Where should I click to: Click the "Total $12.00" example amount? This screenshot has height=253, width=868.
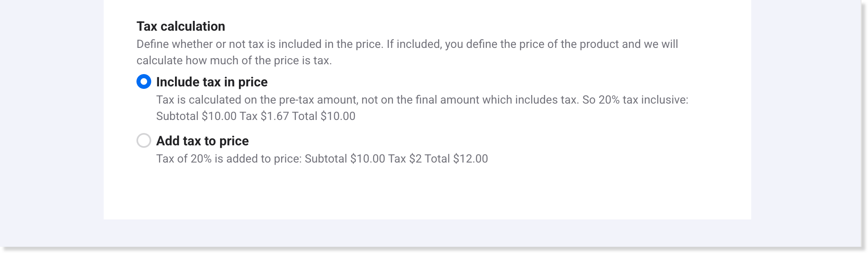click(x=456, y=159)
